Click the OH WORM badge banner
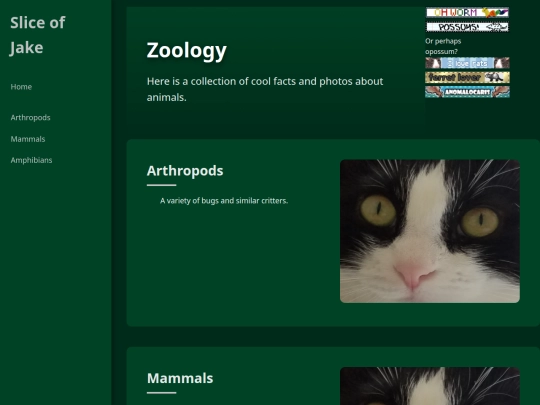Image resolution: width=540 pixels, height=405 pixels. click(467, 12)
